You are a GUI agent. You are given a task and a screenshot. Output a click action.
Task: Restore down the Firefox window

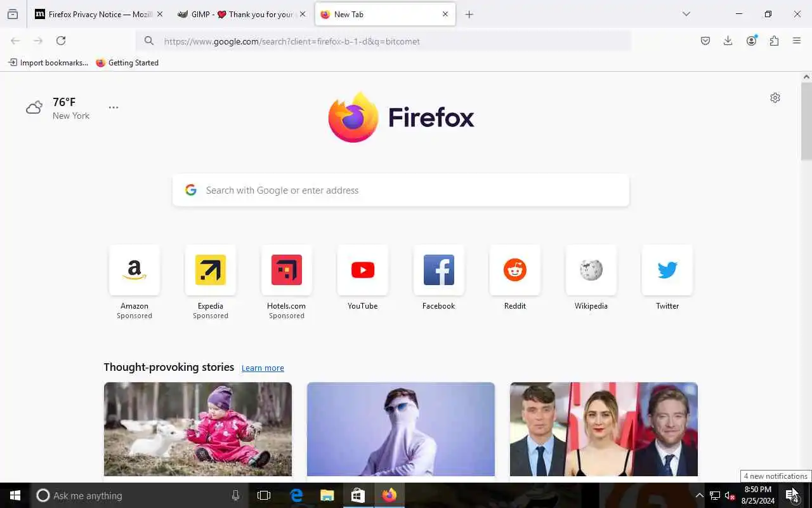[x=768, y=14]
